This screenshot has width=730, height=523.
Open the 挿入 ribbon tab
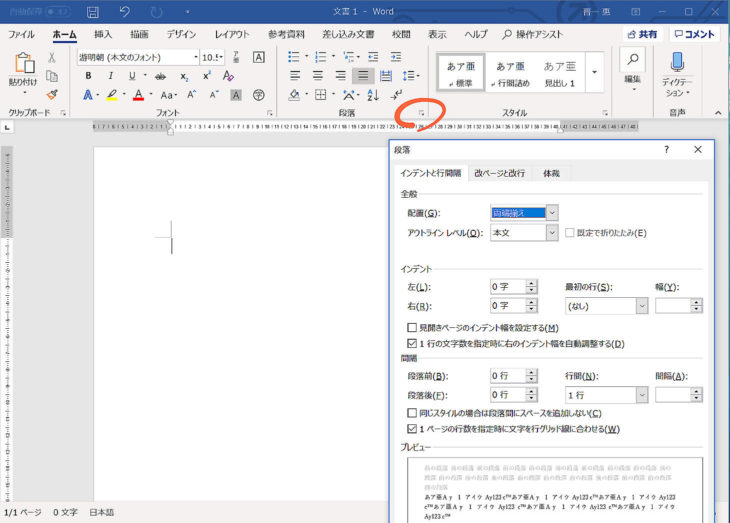pyautogui.click(x=103, y=34)
